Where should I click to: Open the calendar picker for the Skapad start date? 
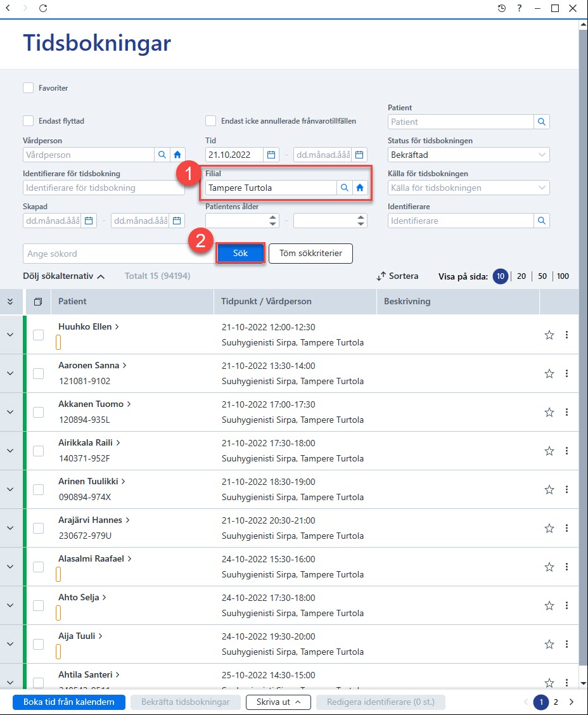[x=89, y=221]
